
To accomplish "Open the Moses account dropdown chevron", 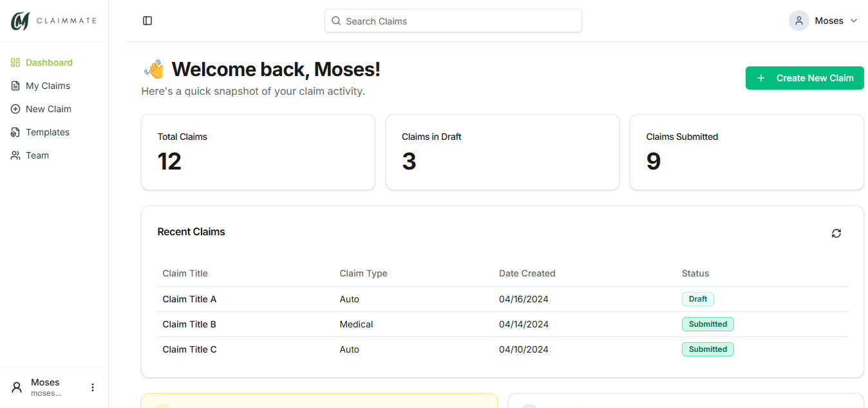I will click(x=854, y=21).
